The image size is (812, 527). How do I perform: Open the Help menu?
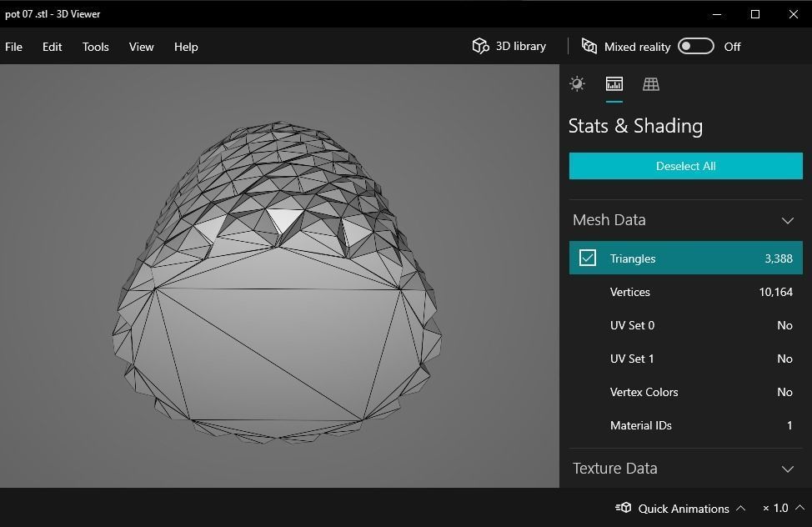(186, 47)
